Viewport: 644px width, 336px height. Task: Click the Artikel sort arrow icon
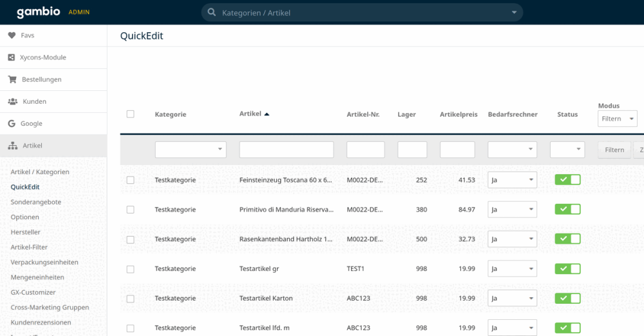tap(267, 114)
